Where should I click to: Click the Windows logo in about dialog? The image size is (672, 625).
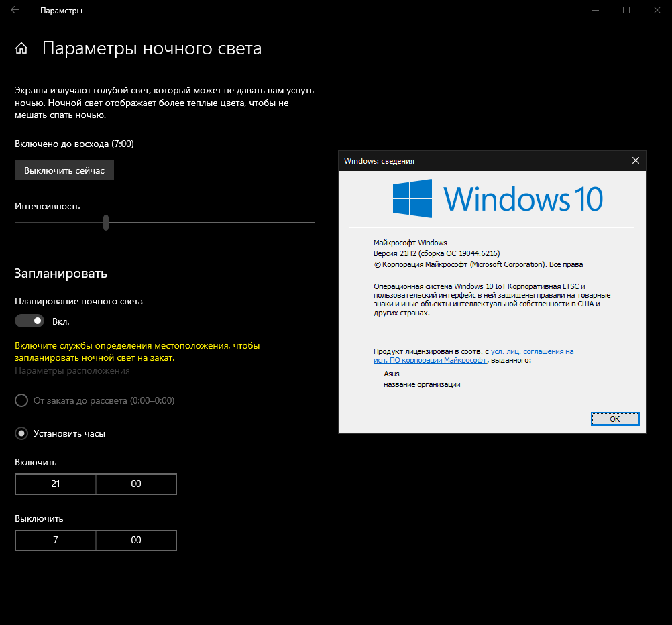pyautogui.click(x=412, y=198)
